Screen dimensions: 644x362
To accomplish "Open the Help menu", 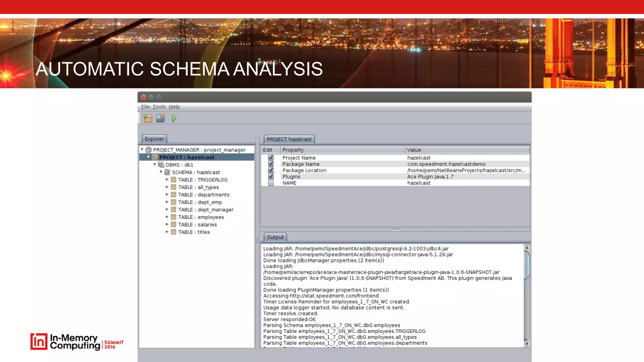I will 174,107.
